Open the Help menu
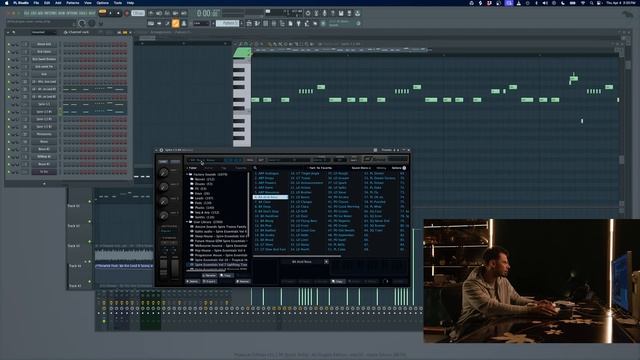 (130, 3)
